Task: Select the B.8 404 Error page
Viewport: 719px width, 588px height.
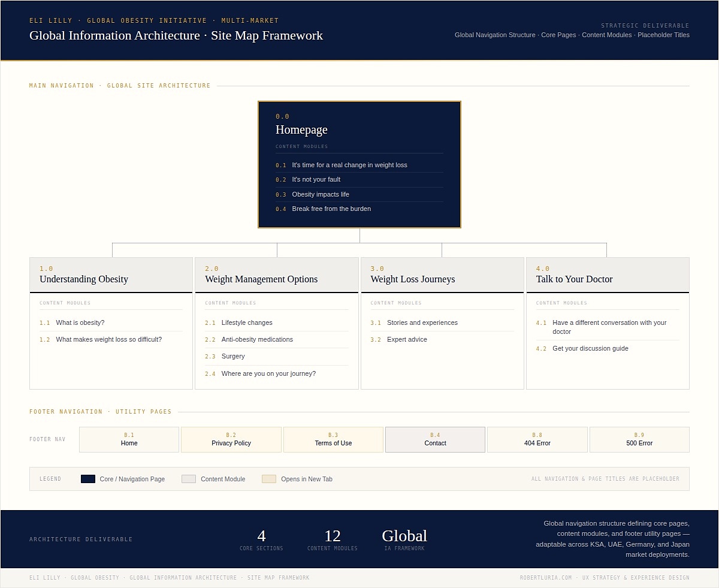Action: click(537, 439)
